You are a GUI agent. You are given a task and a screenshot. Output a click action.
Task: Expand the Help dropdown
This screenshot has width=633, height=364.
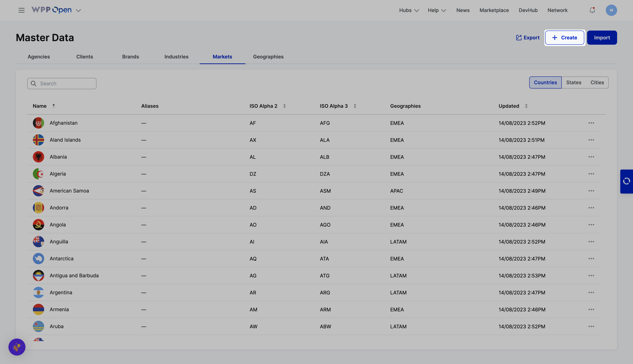pos(437,10)
